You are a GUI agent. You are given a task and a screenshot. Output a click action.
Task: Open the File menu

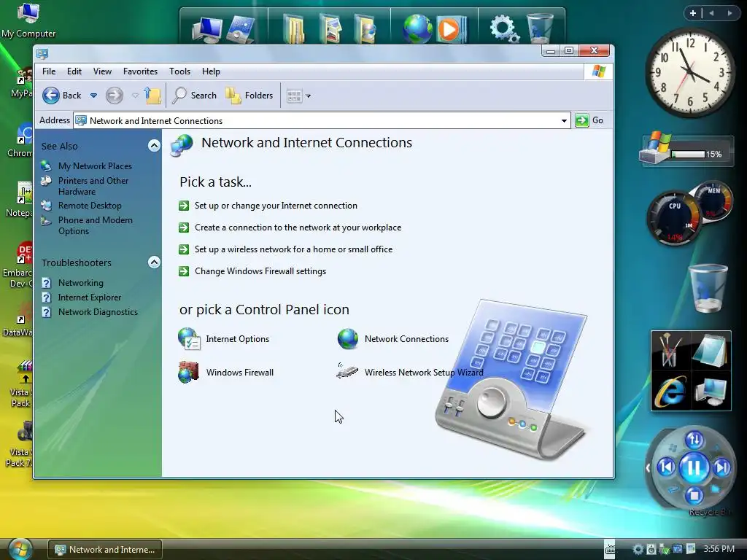(x=49, y=71)
